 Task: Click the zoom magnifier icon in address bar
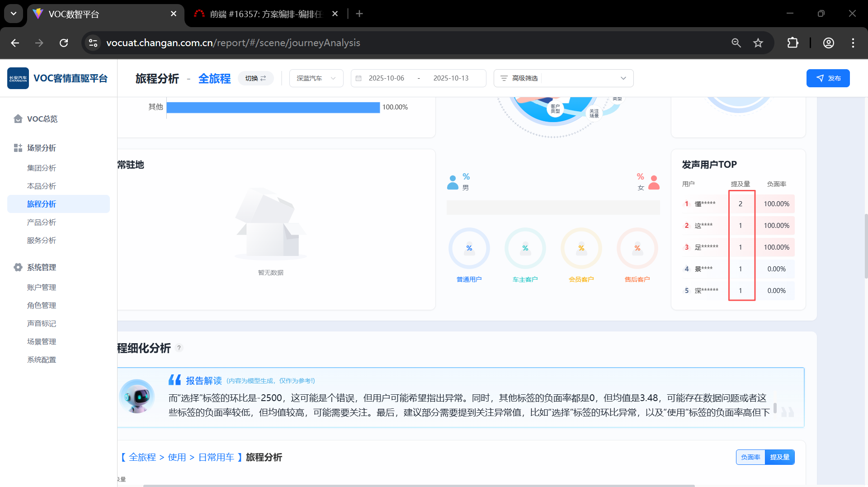tap(736, 43)
